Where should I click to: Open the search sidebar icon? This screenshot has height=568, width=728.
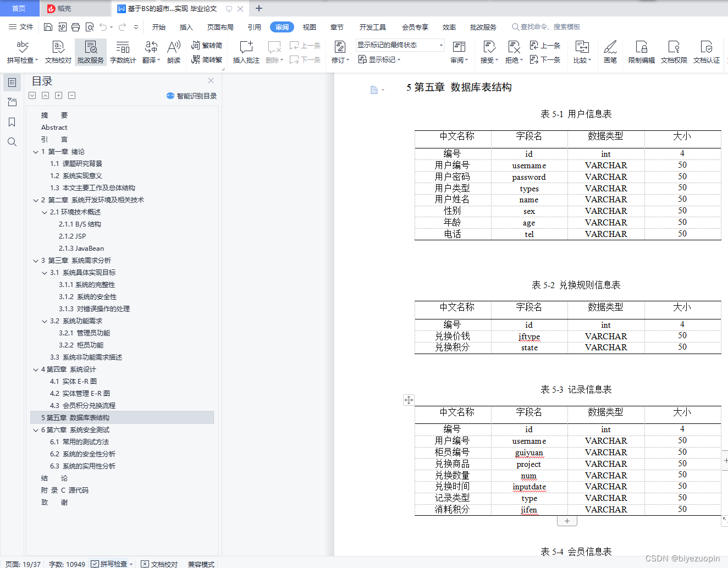tap(12, 142)
